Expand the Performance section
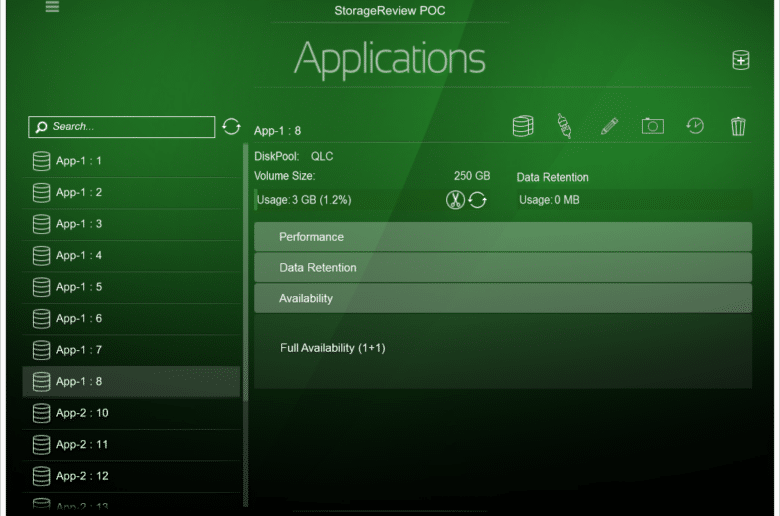Viewport: 780px width, 516px height. [x=503, y=237]
